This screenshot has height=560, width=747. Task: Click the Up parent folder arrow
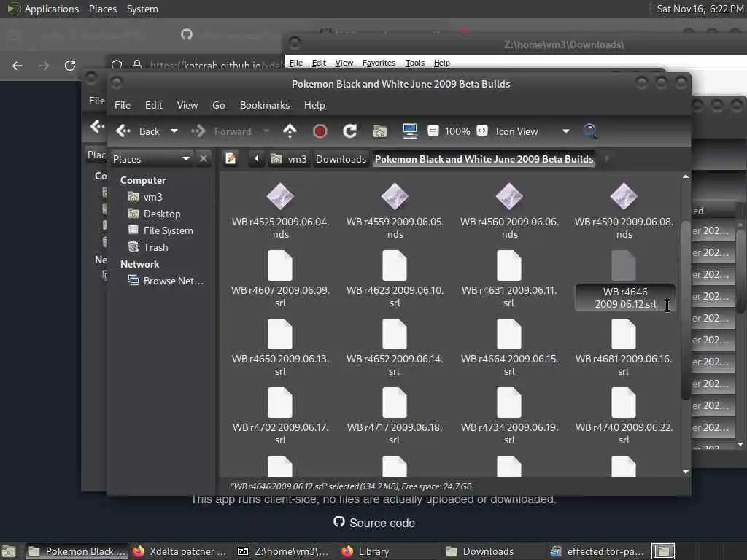click(290, 131)
